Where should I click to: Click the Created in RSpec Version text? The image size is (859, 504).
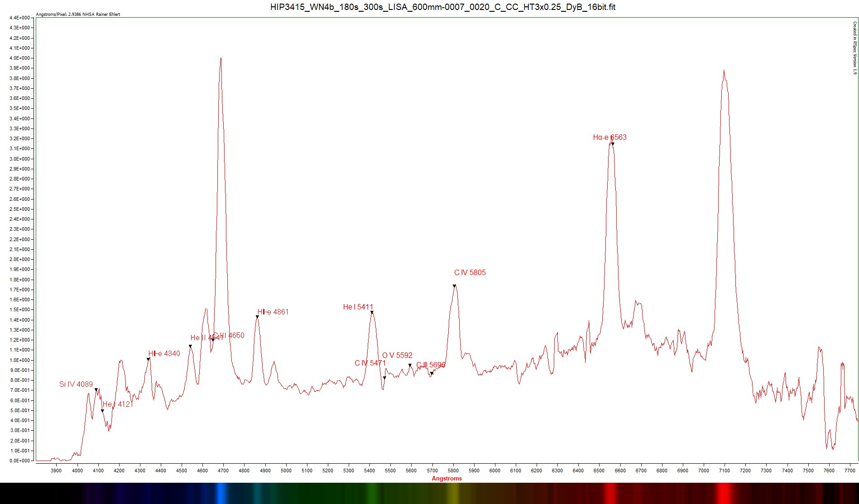point(854,48)
